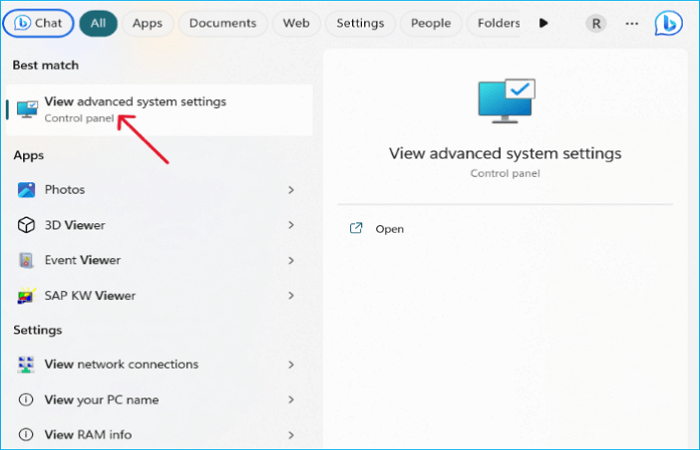Click the Photos app icon
The image size is (700, 450).
pyautogui.click(x=27, y=189)
